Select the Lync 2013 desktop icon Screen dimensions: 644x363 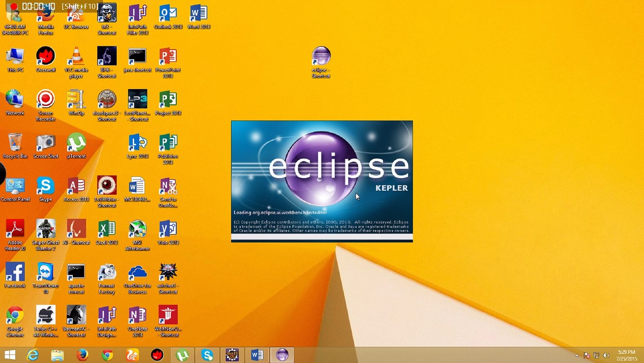137,146
